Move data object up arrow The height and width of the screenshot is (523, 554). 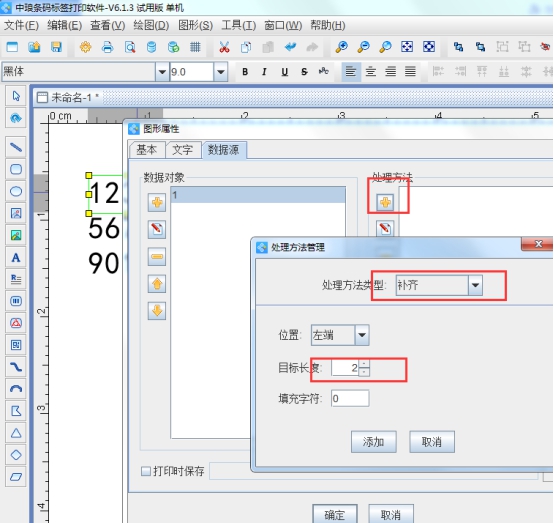(157, 284)
